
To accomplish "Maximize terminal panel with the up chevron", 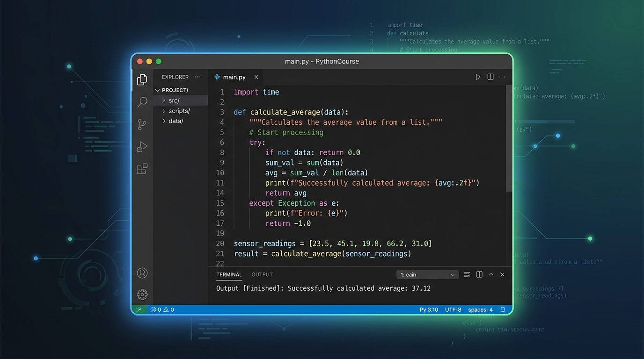I will tap(491, 275).
